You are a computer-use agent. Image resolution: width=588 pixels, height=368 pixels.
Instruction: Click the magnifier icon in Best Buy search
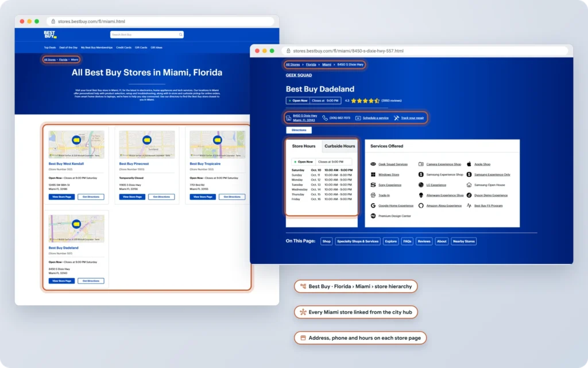pos(180,34)
